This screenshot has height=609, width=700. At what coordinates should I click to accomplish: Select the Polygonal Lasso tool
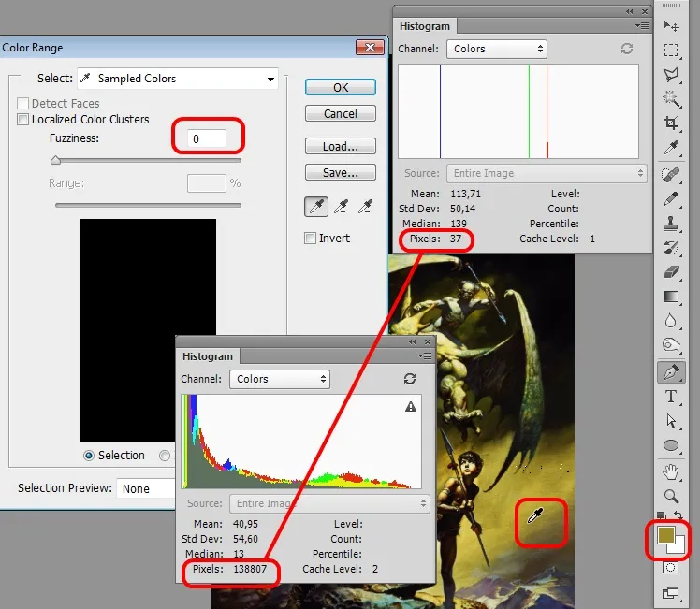tap(671, 75)
